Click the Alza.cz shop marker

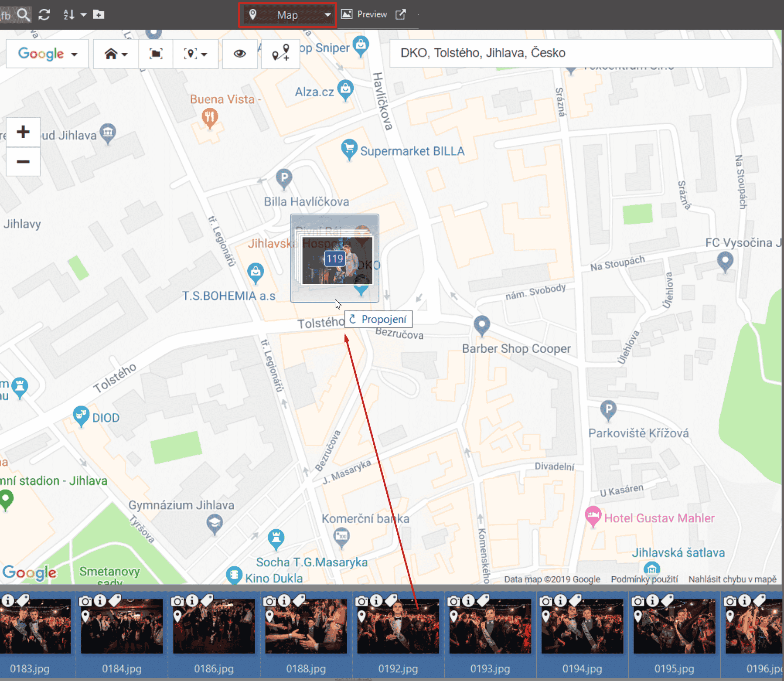[x=345, y=90]
